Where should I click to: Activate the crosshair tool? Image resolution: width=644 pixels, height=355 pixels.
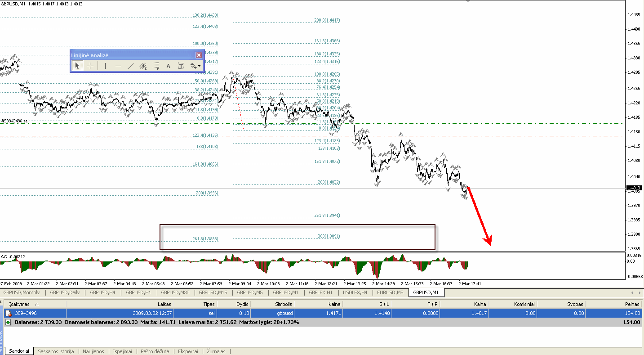pos(90,66)
